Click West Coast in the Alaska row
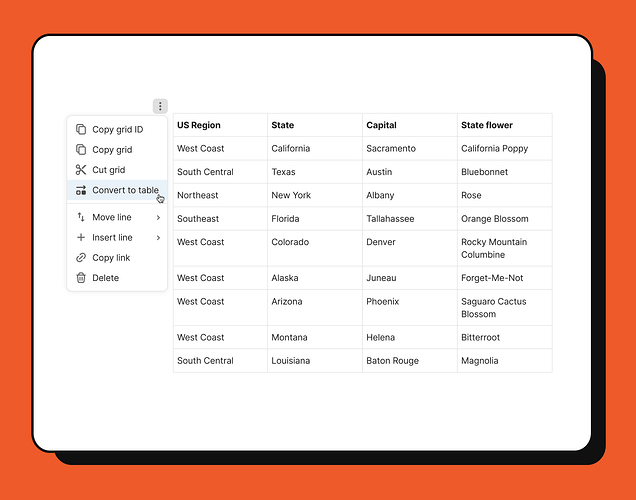Screen dimensions: 636x500 point(220,278)
